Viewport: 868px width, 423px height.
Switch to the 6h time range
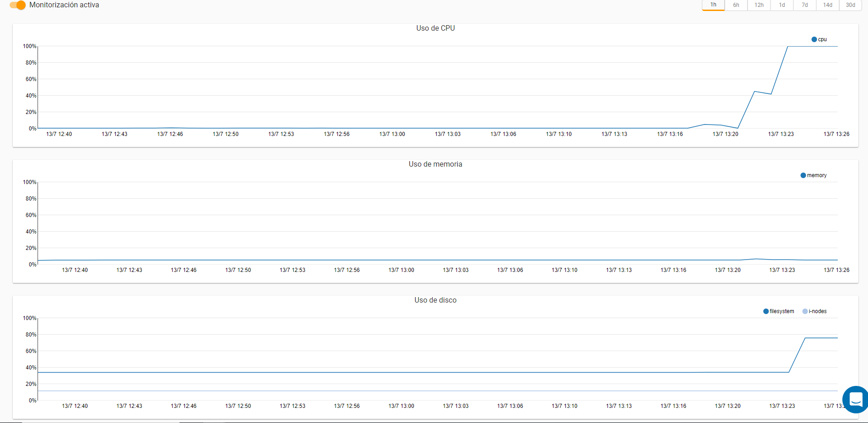point(736,5)
